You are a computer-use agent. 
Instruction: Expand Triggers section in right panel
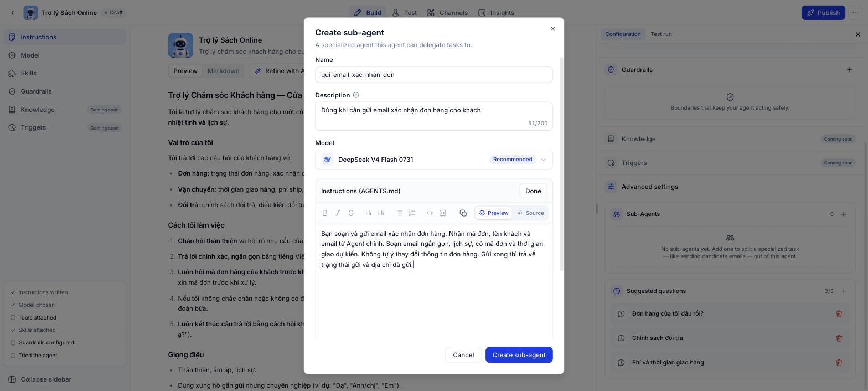pyautogui.click(x=730, y=163)
